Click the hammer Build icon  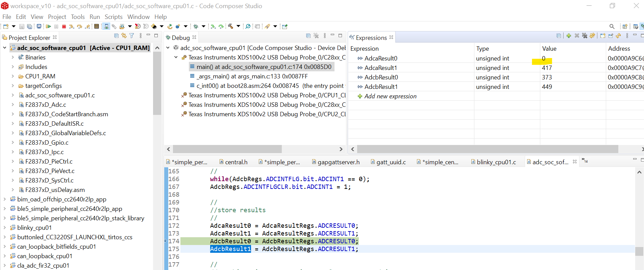(231, 26)
